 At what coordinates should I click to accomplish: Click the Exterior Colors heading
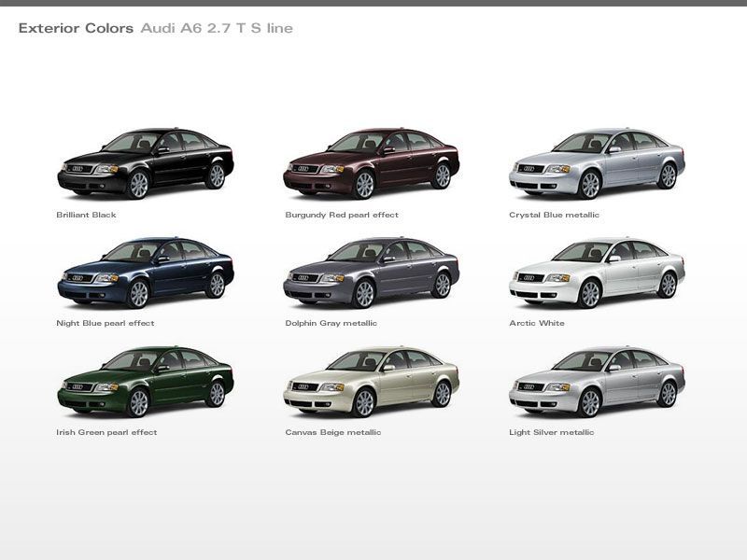pos(76,29)
